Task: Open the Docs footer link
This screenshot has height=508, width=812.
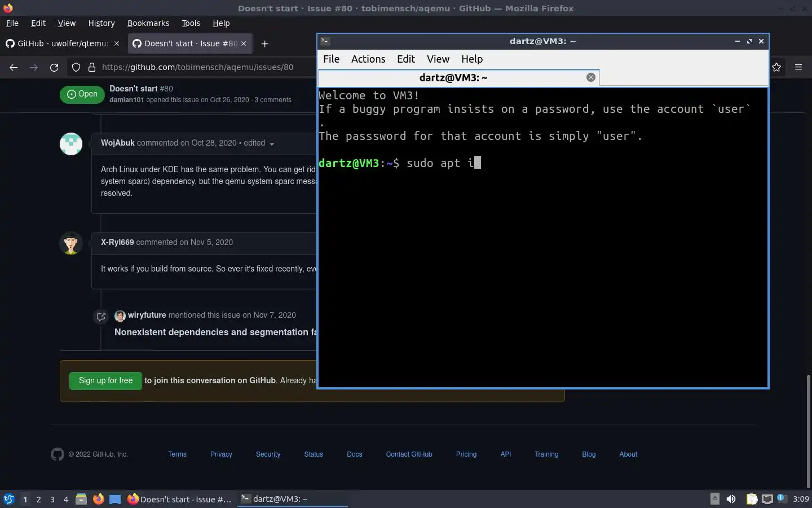Action: coord(355,454)
